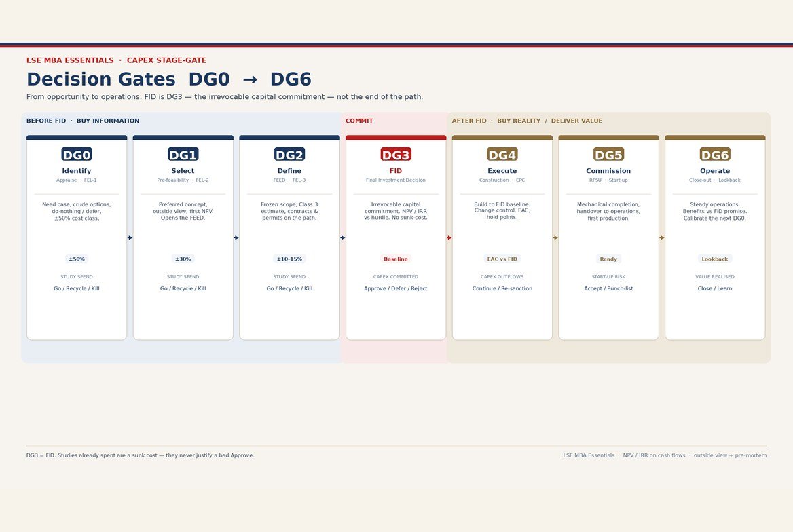Click the 'Lookback' pill in DG6 card
This screenshot has height=532, width=793.
(715, 259)
